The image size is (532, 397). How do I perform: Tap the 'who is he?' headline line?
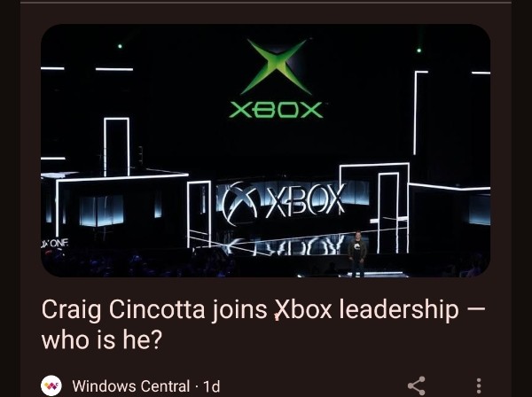coord(101,340)
